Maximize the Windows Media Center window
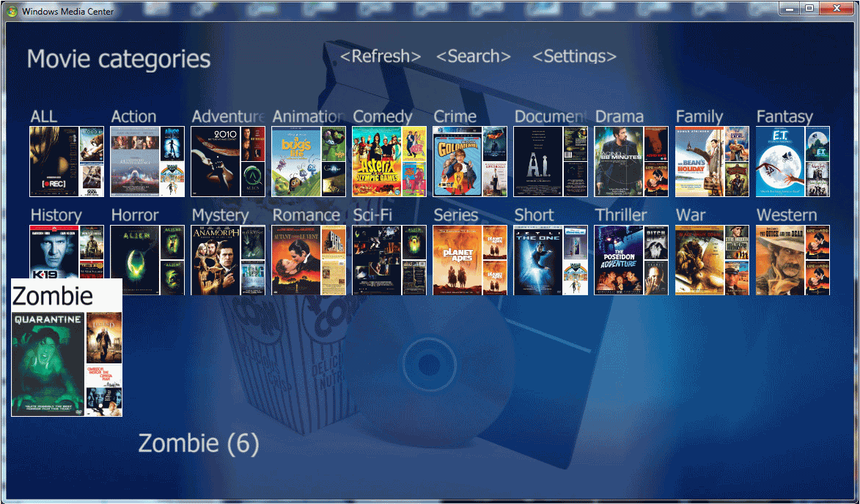The width and height of the screenshot is (860, 504). coord(809,8)
